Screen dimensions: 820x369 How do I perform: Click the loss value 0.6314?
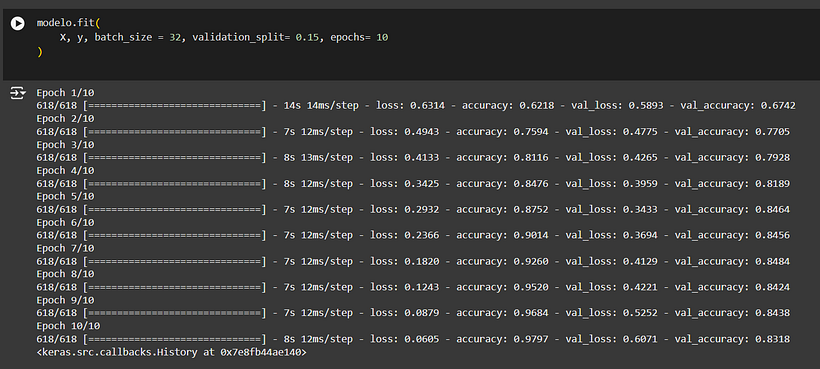point(427,106)
